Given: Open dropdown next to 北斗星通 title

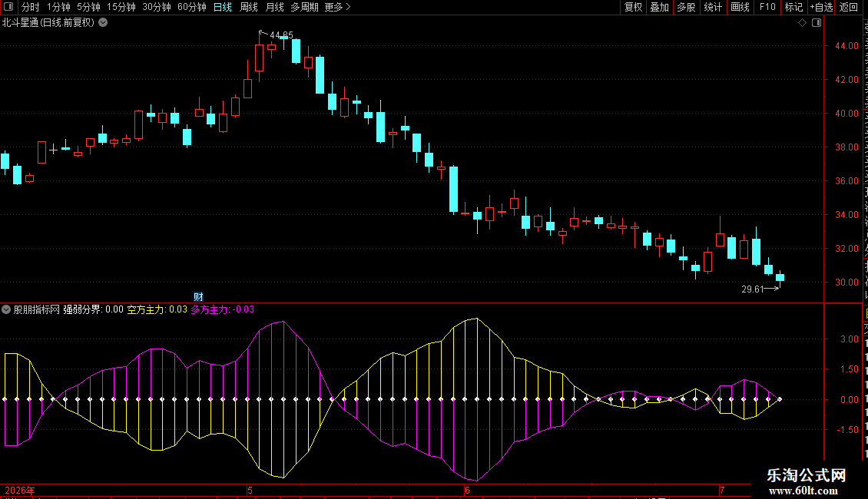Looking at the screenshot, I should pyautogui.click(x=103, y=23).
